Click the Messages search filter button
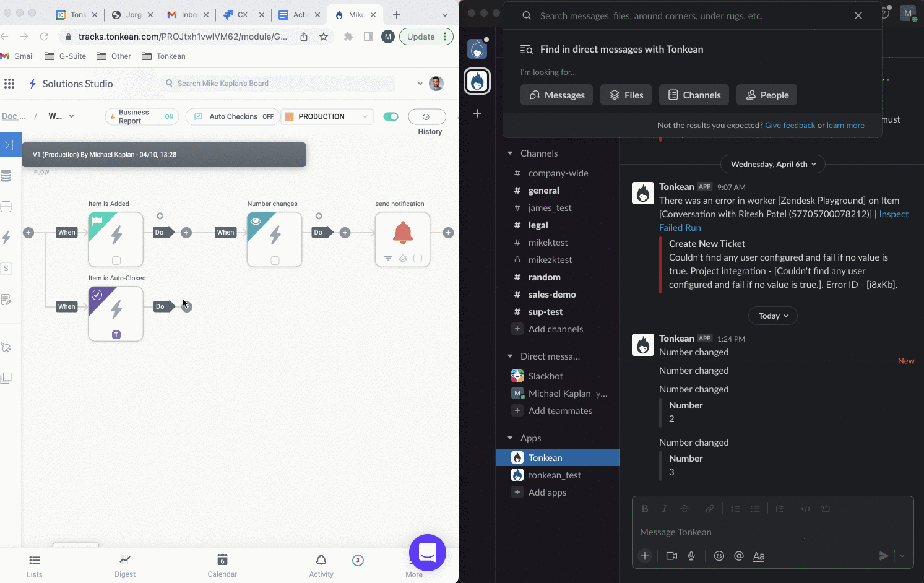 tap(556, 95)
